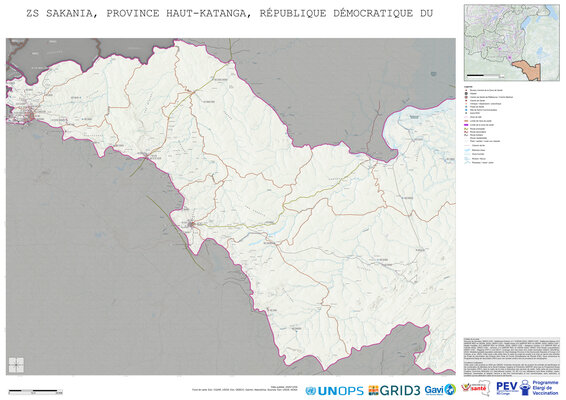Image resolution: width=566 pixels, height=400 pixels.
Task: Click the map sheet index grid icon
Action: [x=16, y=365]
